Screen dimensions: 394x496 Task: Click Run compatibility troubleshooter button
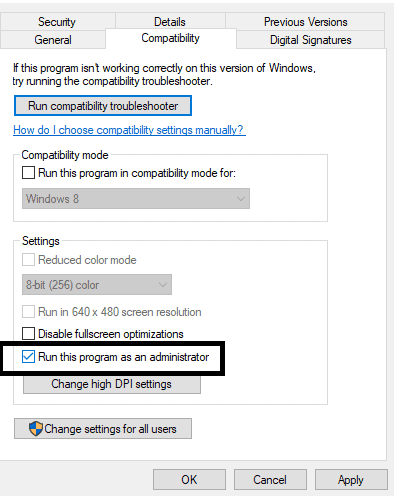103,106
